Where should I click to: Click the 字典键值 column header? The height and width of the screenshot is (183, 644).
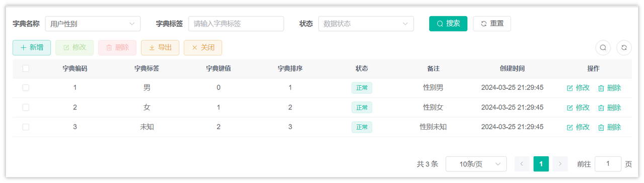click(218, 69)
